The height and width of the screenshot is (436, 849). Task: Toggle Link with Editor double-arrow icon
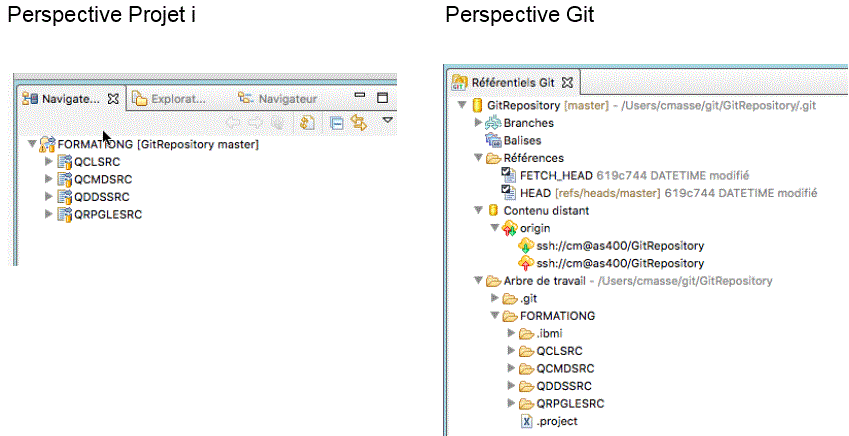[358, 122]
